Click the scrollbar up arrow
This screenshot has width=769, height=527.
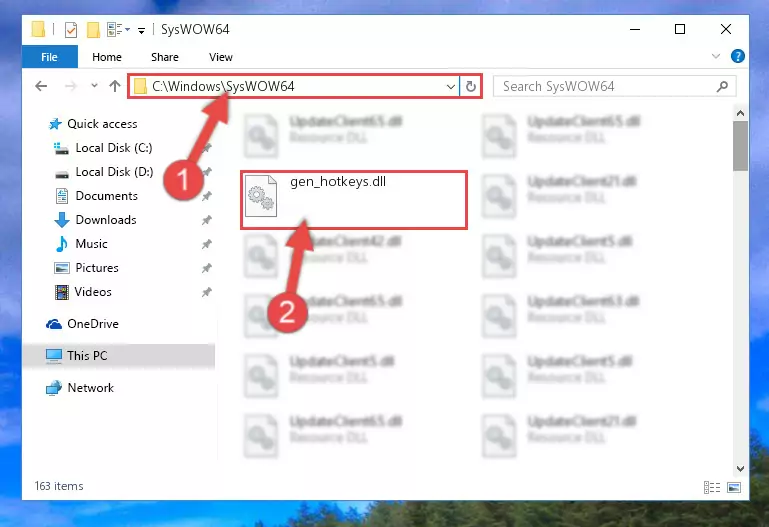pyautogui.click(x=740, y=113)
